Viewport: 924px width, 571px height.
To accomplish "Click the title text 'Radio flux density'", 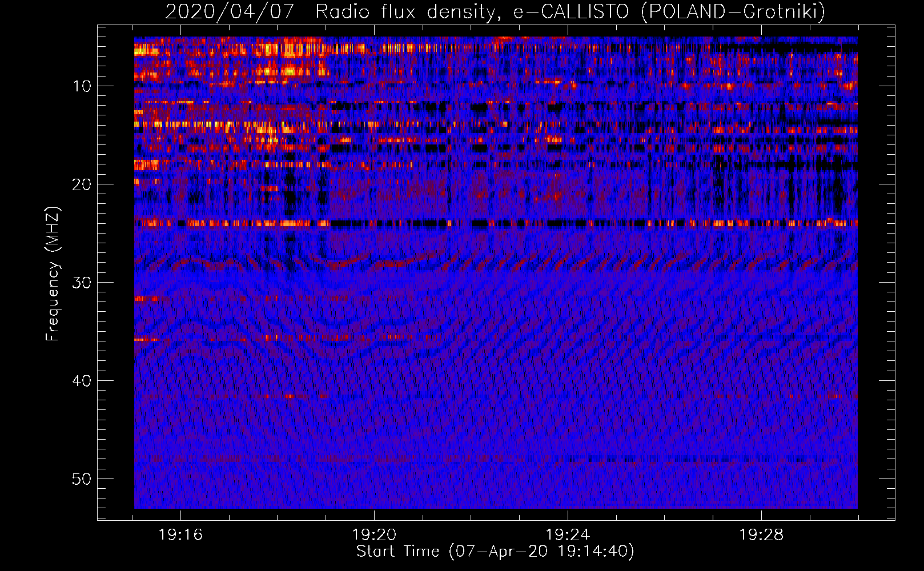I will click(409, 12).
